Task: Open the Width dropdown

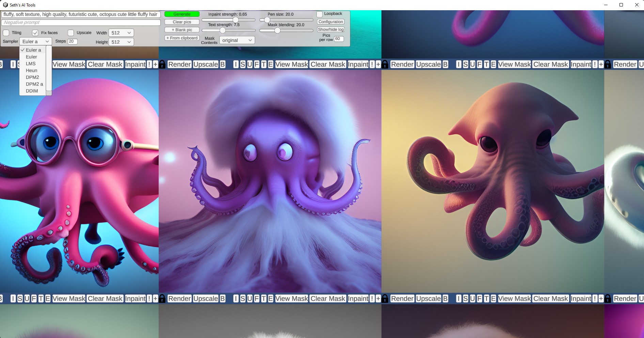Action: coord(121,33)
